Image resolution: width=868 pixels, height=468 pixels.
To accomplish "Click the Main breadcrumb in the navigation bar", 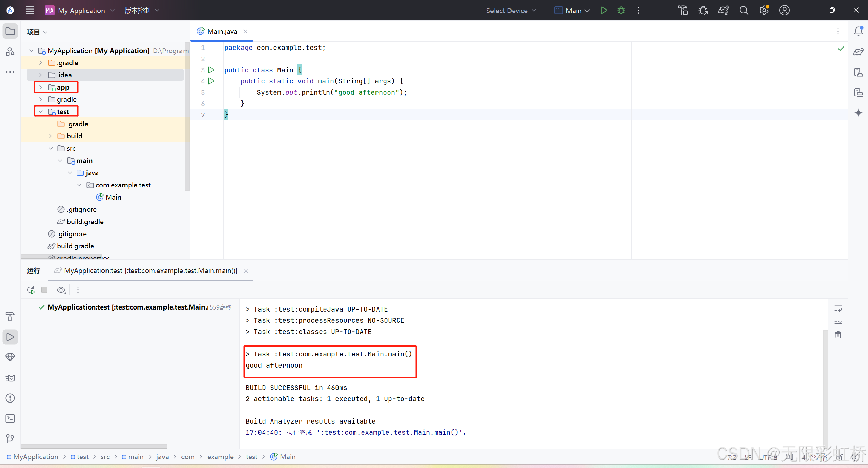I will point(287,457).
